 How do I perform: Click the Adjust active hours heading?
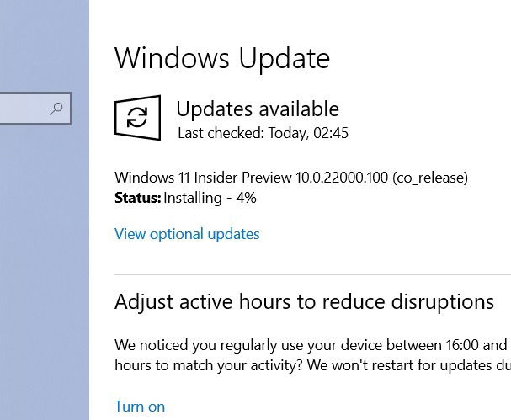coord(304,301)
